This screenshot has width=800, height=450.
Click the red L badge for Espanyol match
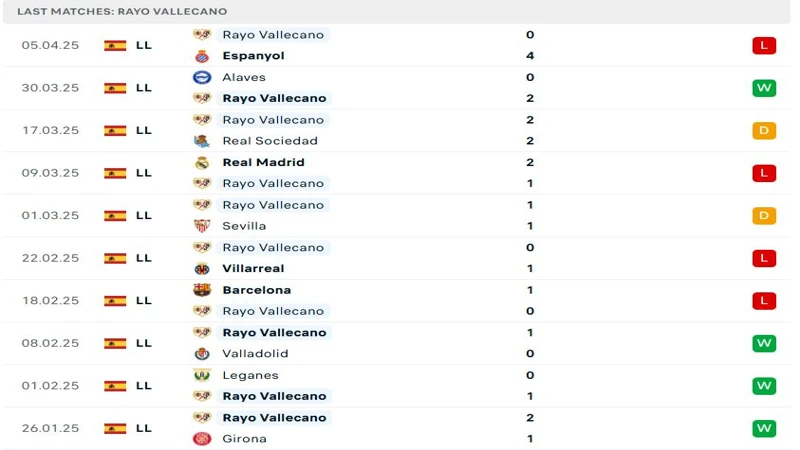point(764,45)
